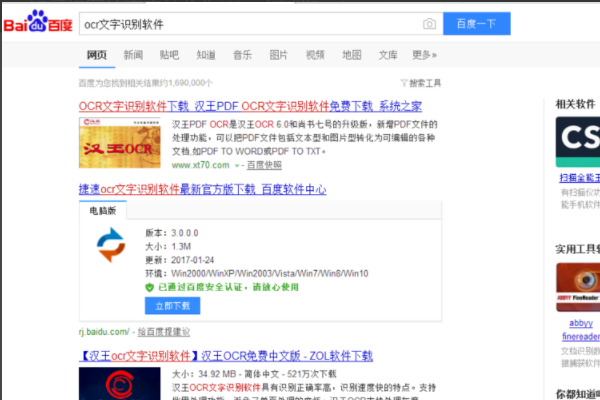
Task: Click the 给百度提建议 link
Action: (164, 332)
